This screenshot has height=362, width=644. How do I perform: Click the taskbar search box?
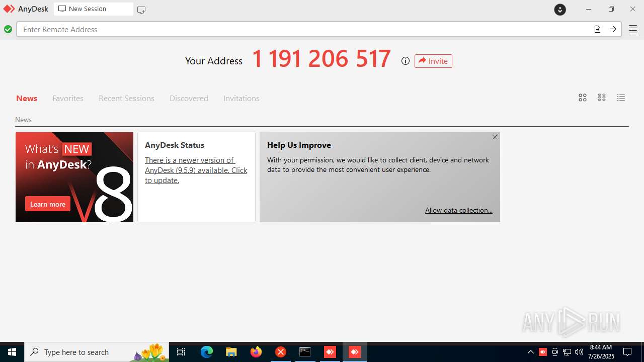97,352
